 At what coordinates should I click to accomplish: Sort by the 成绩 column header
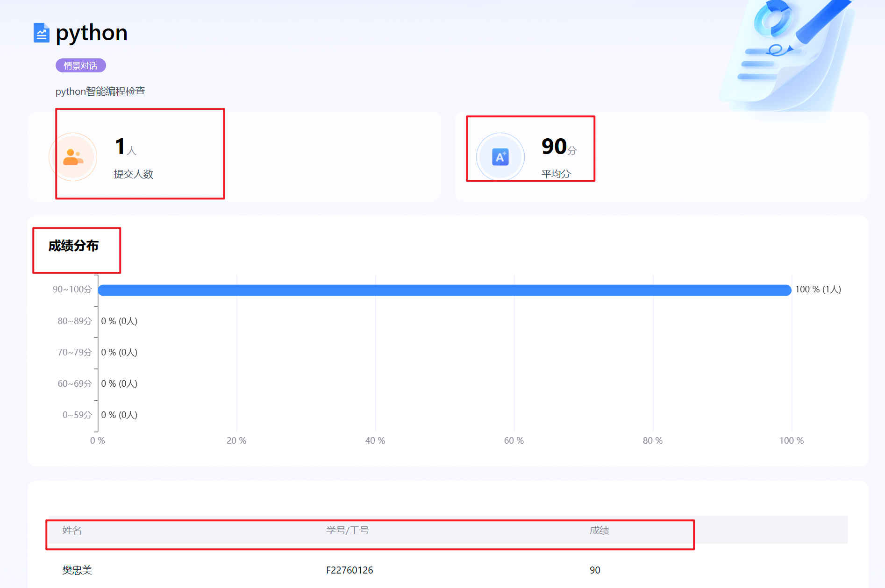point(599,531)
